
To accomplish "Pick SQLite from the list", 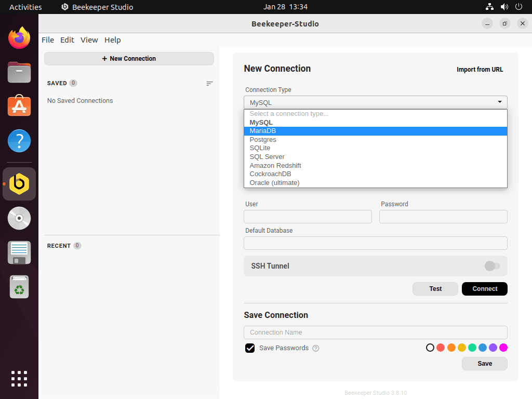I will point(375,148).
